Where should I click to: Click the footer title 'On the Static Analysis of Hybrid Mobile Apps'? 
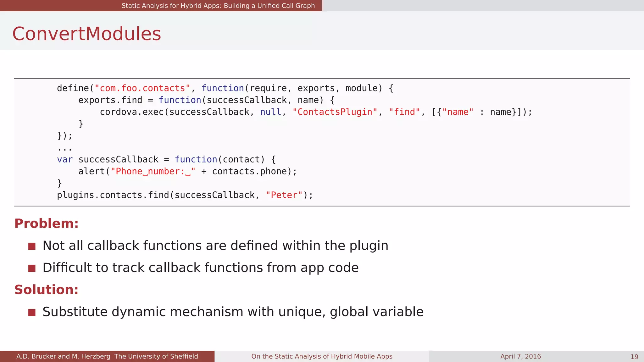point(322,356)
